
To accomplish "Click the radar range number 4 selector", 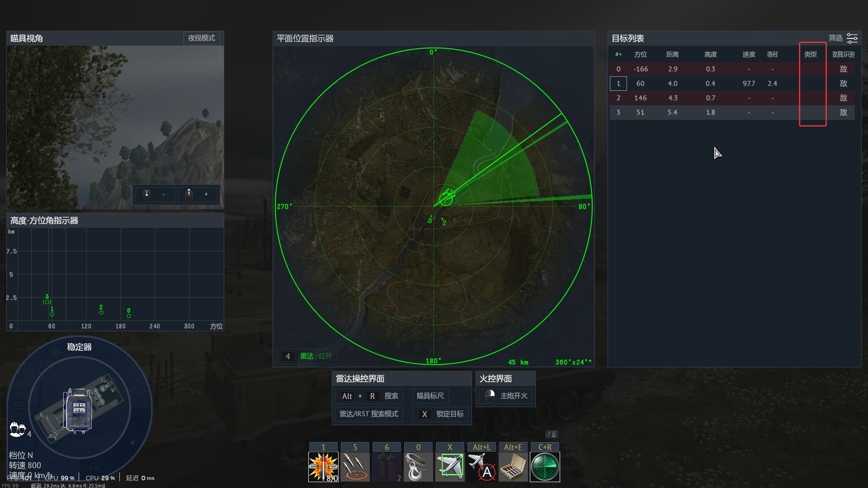I will [x=288, y=356].
